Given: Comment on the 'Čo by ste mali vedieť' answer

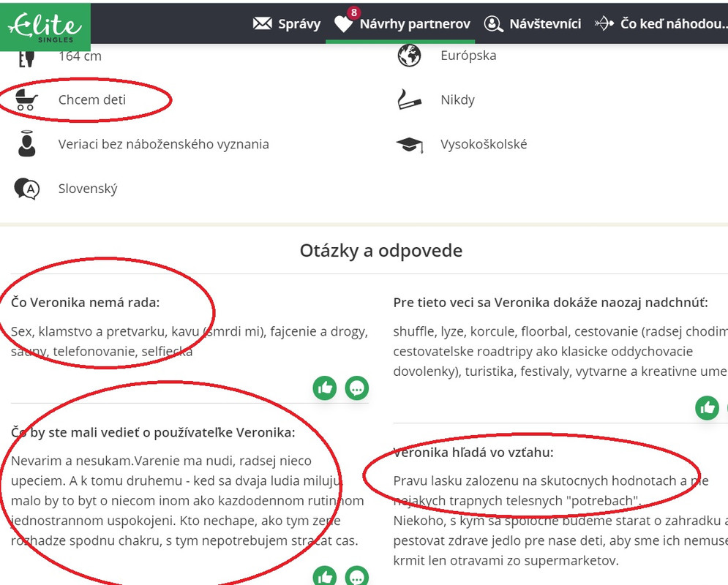Looking at the screenshot, I should 356,576.
